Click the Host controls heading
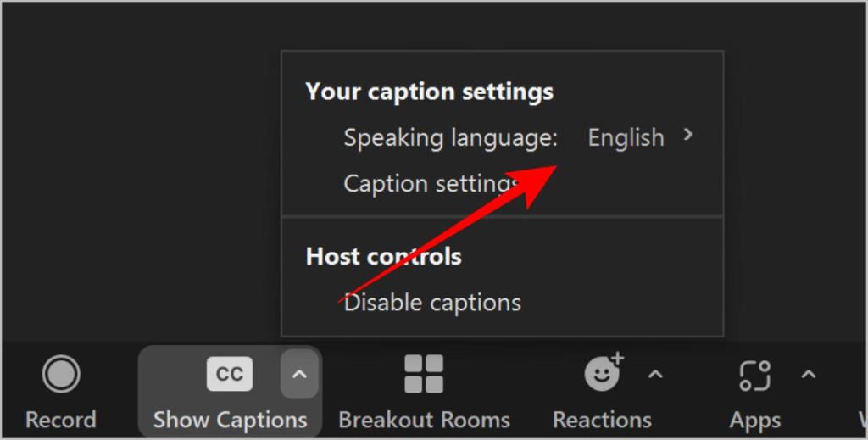 point(384,256)
